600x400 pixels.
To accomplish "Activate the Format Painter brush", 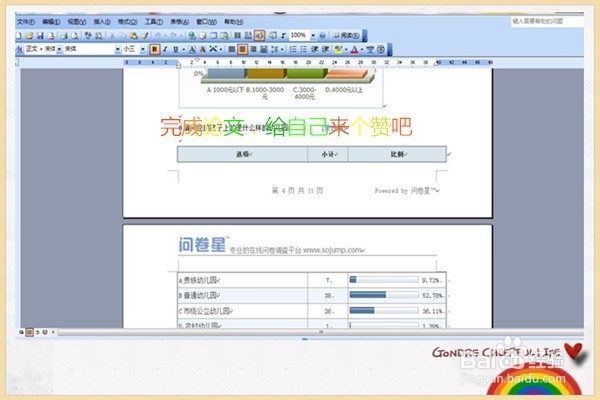I will click(145, 36).
